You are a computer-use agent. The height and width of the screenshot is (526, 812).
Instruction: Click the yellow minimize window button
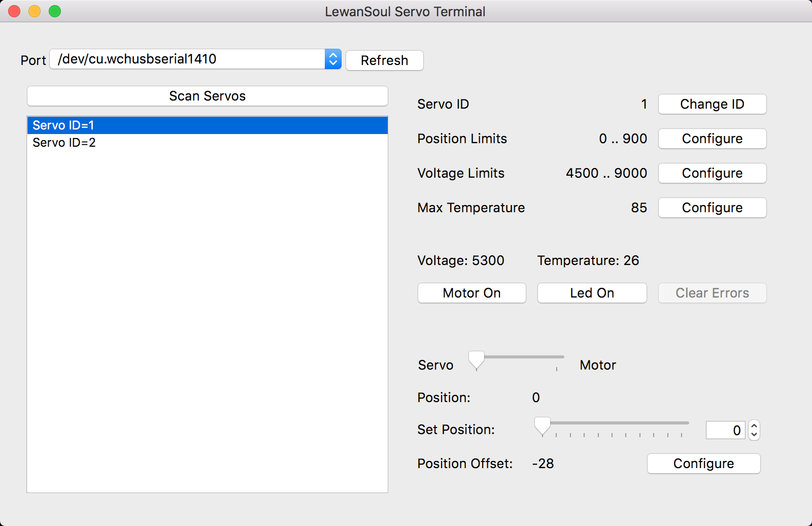[35, 11]
